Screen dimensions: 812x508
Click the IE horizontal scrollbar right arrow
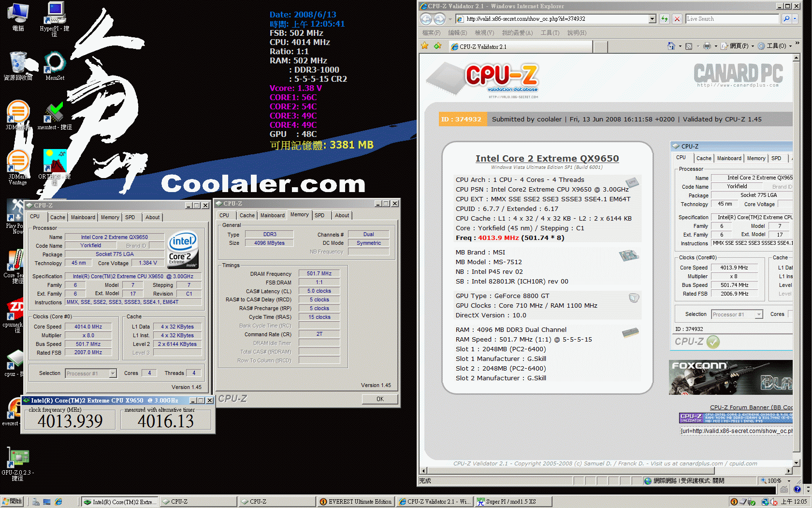click(x=789, y=470)
